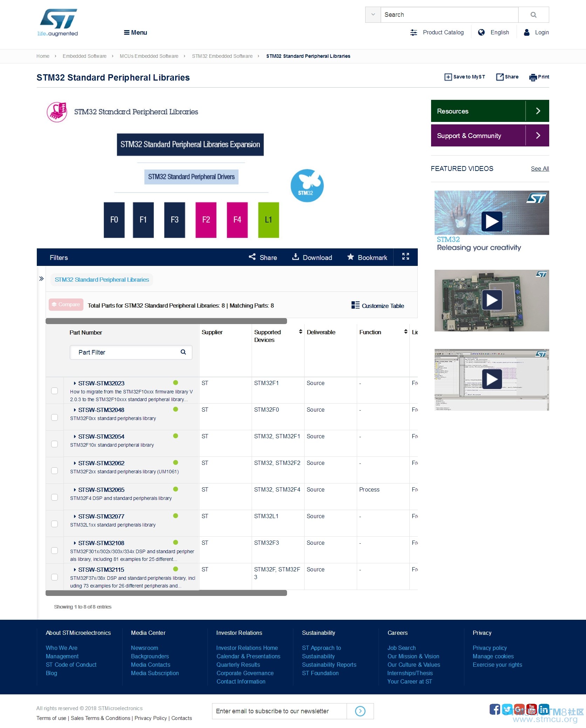Expand row STSW-STM32108 triangle
586x728 pixels.
75,543
